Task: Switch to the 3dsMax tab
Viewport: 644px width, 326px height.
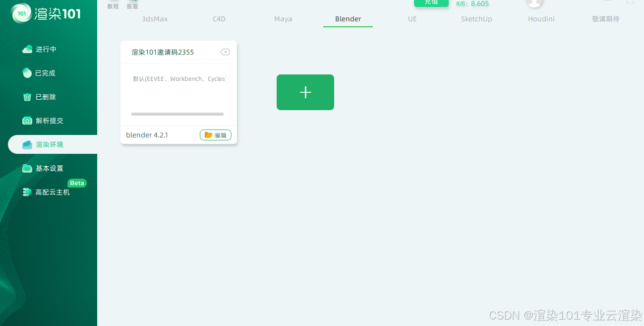Action: click(155, 19)
